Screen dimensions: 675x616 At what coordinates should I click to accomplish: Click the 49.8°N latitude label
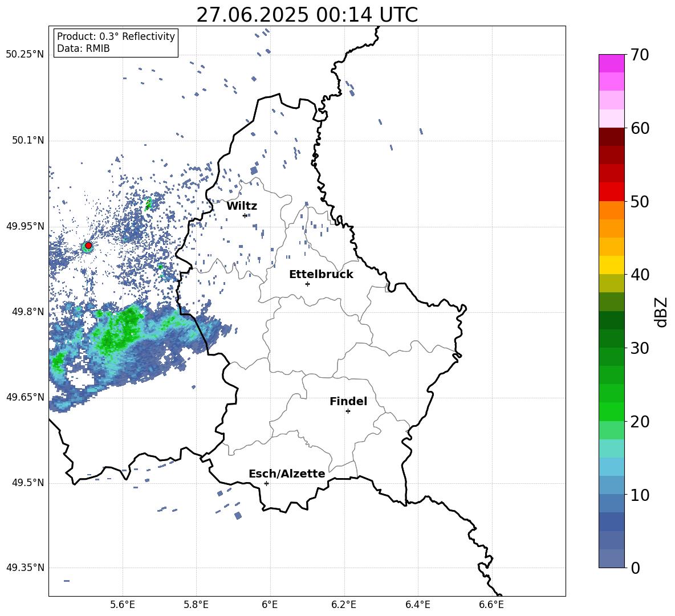[x=28, y=312]
